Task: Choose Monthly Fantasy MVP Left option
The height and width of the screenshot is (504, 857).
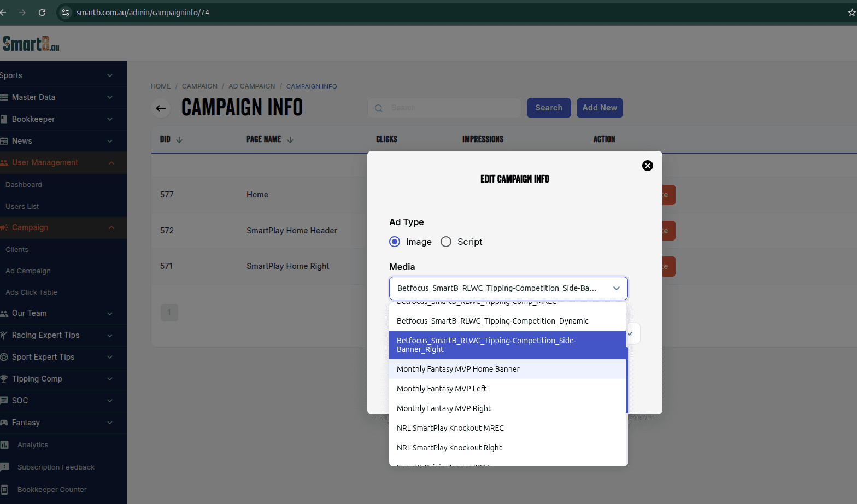Action: coord(507,389)
